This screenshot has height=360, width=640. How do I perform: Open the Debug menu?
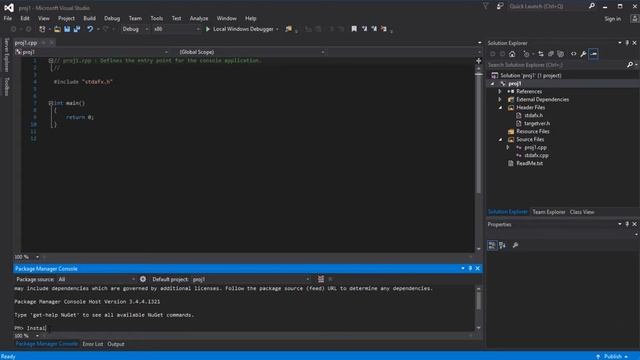(x=112, y=18)
